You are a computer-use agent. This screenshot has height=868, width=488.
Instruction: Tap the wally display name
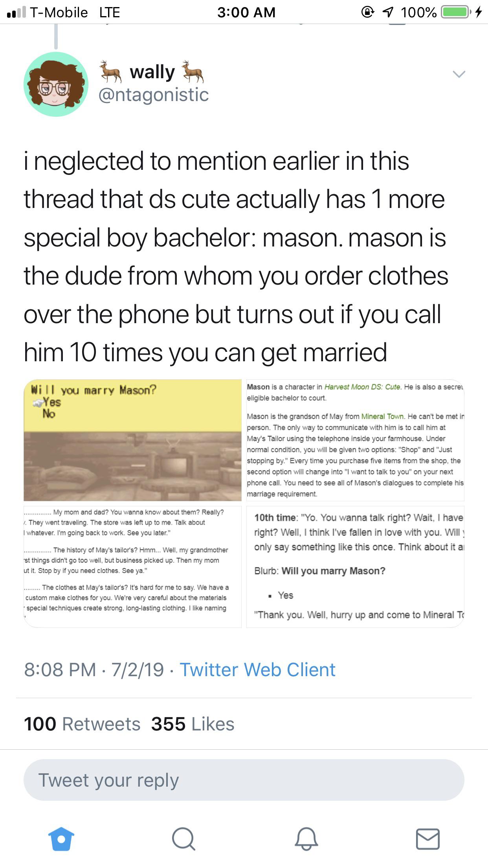(x=152, y=72)
